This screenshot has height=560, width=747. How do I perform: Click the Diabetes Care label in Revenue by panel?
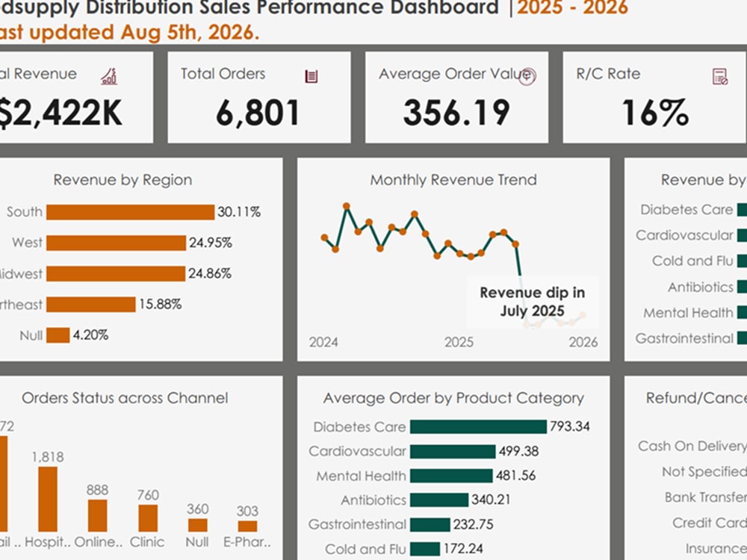tap(686, 210)
